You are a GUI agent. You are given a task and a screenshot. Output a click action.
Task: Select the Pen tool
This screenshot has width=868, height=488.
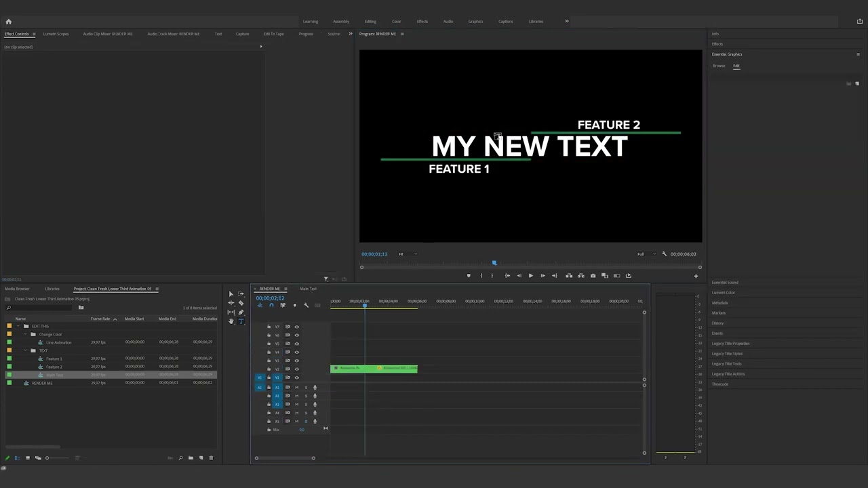[x=241, y=312]
